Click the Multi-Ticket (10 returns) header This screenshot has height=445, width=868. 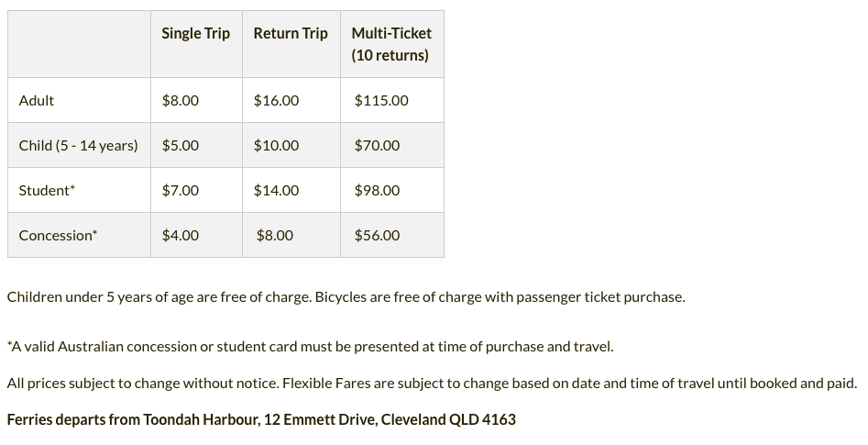(x=390, y=44)
